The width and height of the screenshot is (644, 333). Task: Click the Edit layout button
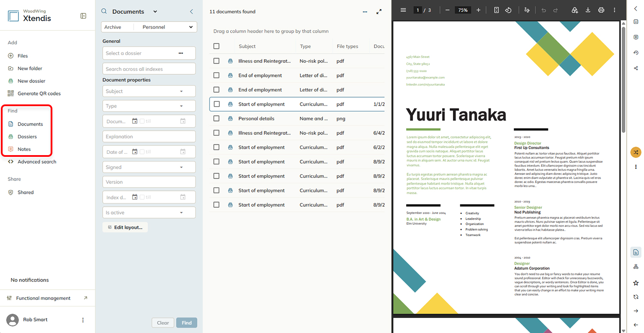pyautogui.click(x=125, y=227)
